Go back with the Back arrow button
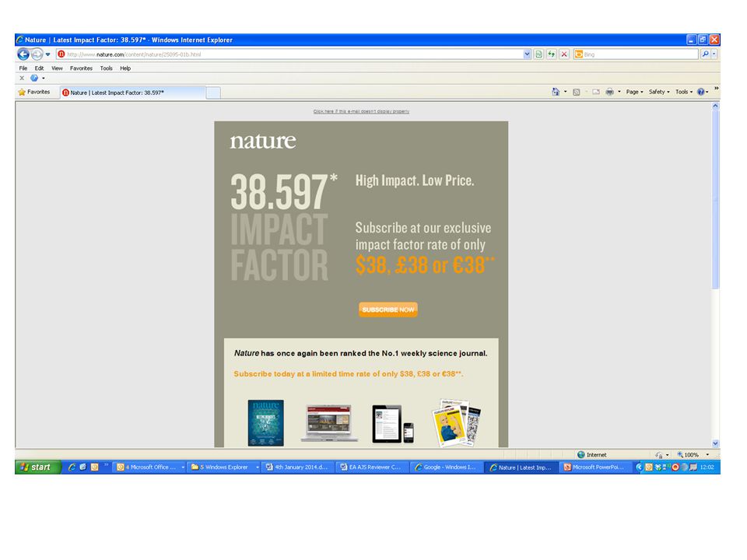747x560 pixels. [x=23, y=54]
